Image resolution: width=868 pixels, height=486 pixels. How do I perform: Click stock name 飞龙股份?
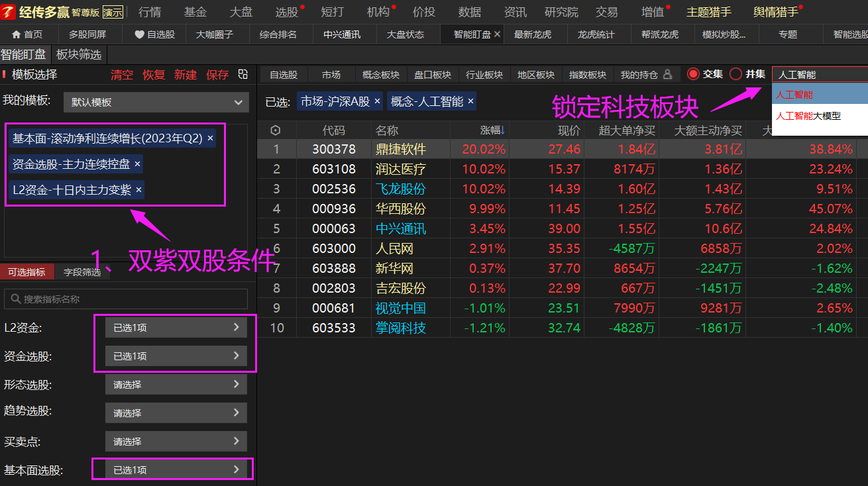click(400, 189)
